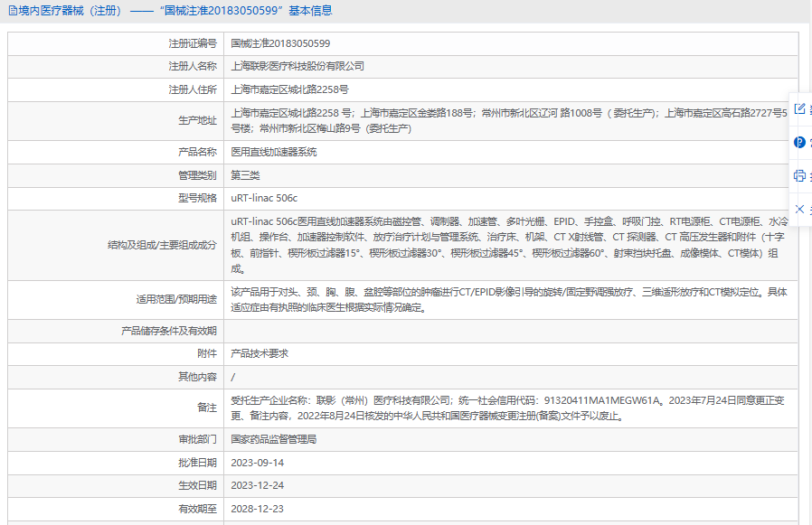Click the 结构及组成/主要组成成分 label
This screenshot has height=525, width=812.
tap(162, 245)
